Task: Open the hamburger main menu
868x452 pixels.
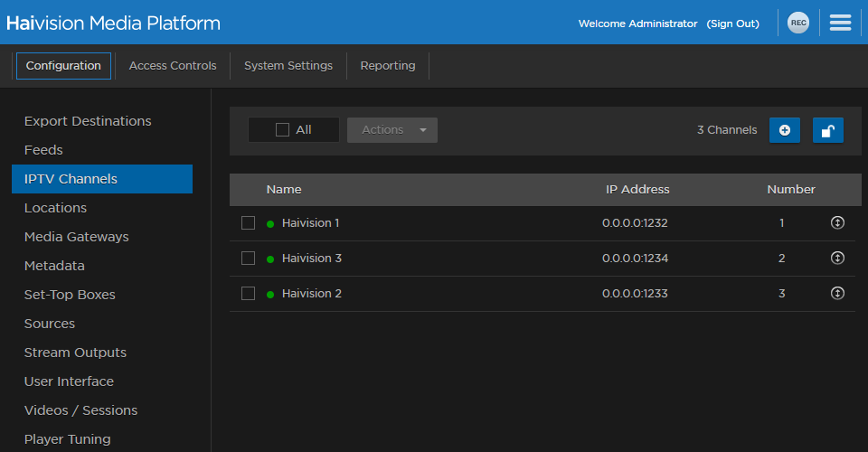Action: click(840, 24)
